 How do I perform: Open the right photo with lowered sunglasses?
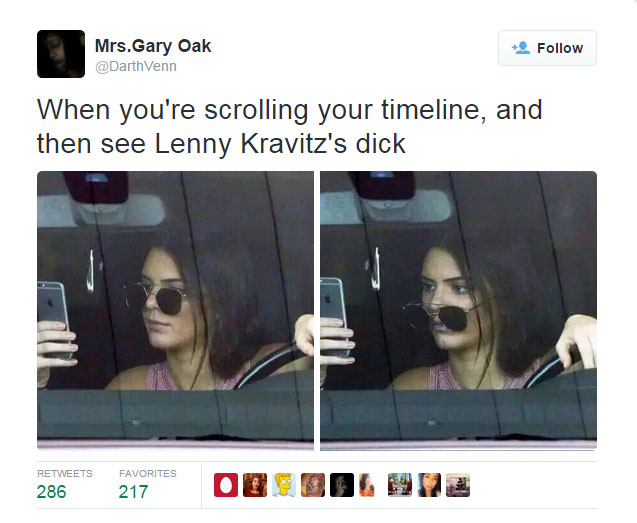coord(458,311)
